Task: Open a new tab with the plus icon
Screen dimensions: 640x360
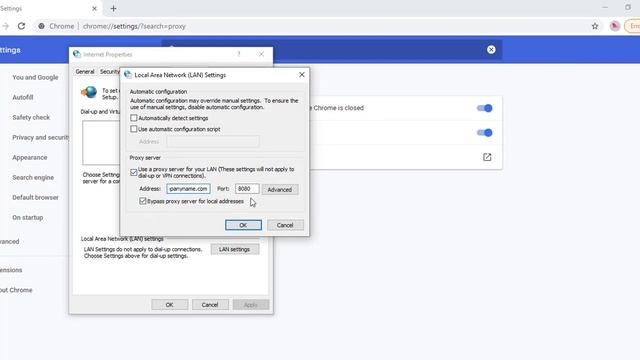Action: [113, 8]
